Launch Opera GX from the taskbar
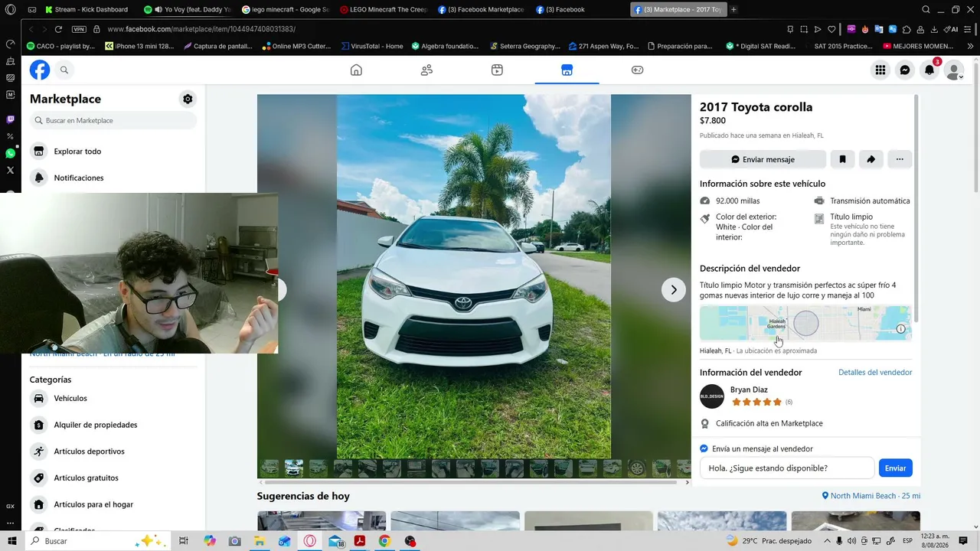This screenshot has width=980, height=551. tap(310, 541)
